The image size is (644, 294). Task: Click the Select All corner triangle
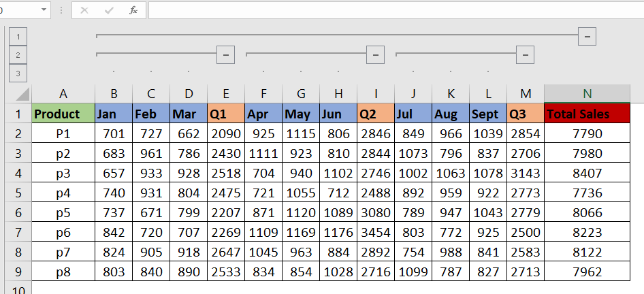click(22, 93)
